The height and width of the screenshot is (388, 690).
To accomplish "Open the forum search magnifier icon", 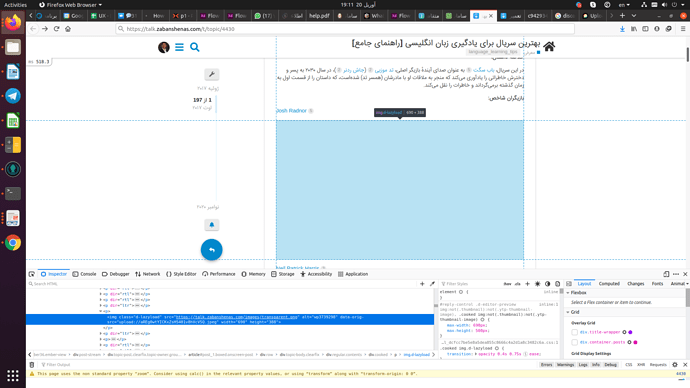I will click(195, 47).
